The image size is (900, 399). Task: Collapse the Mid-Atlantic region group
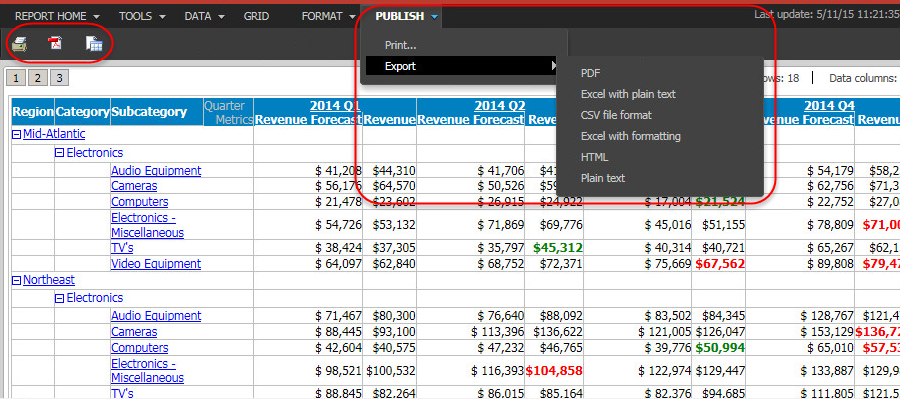tap(17, 134)
